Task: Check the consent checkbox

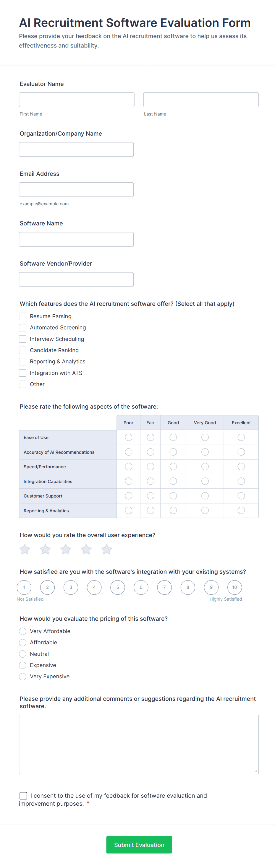Action: coord(23,796)
